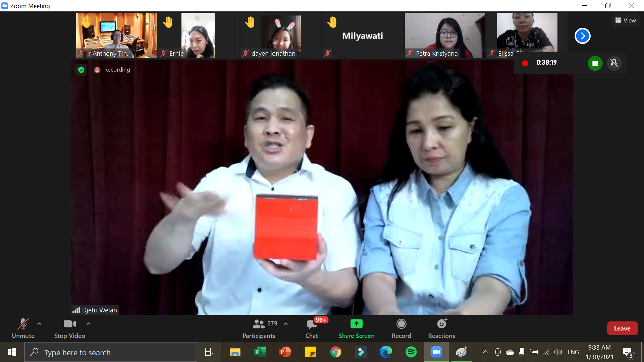Open Excel from taskbar

[x=260, y=352]
